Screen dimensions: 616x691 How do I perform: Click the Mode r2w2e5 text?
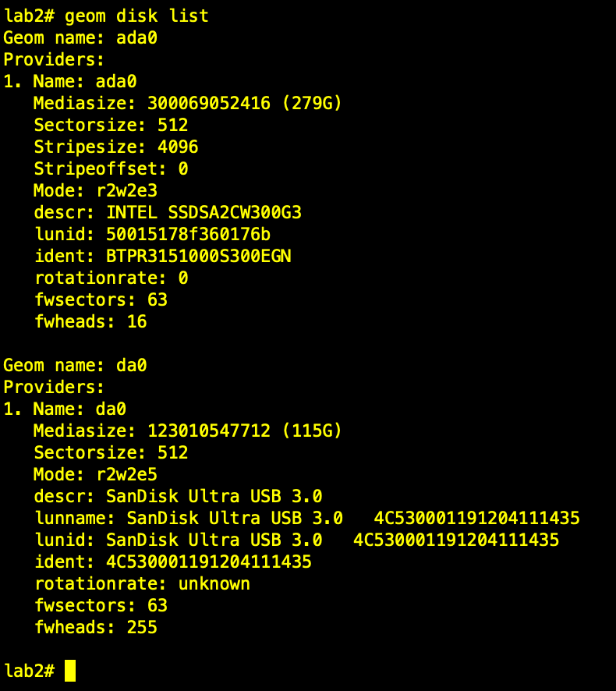point(95,475)
